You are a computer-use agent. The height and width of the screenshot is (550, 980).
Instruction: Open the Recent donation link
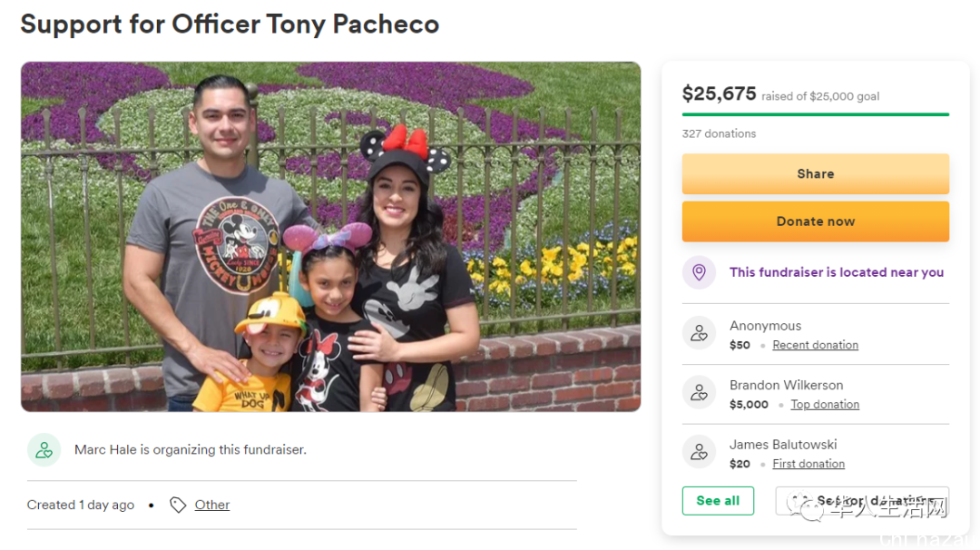(815, 345)
